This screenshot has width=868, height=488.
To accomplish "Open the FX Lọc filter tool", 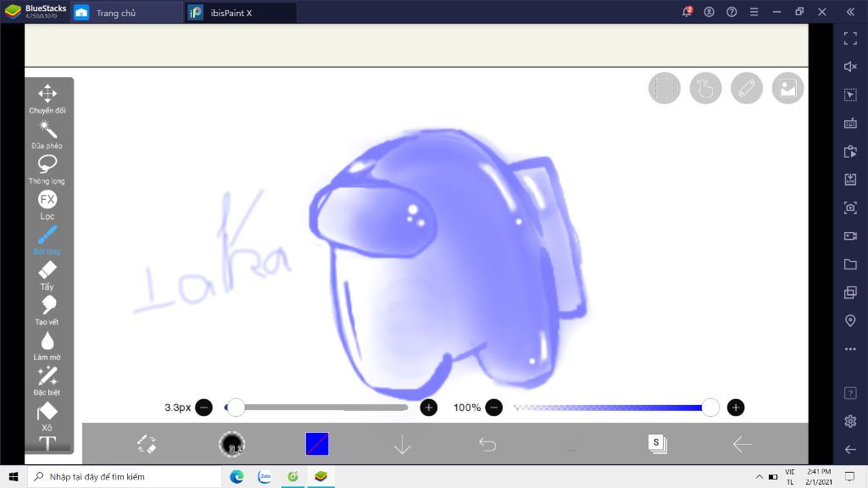I will click(x=47, y=205).
